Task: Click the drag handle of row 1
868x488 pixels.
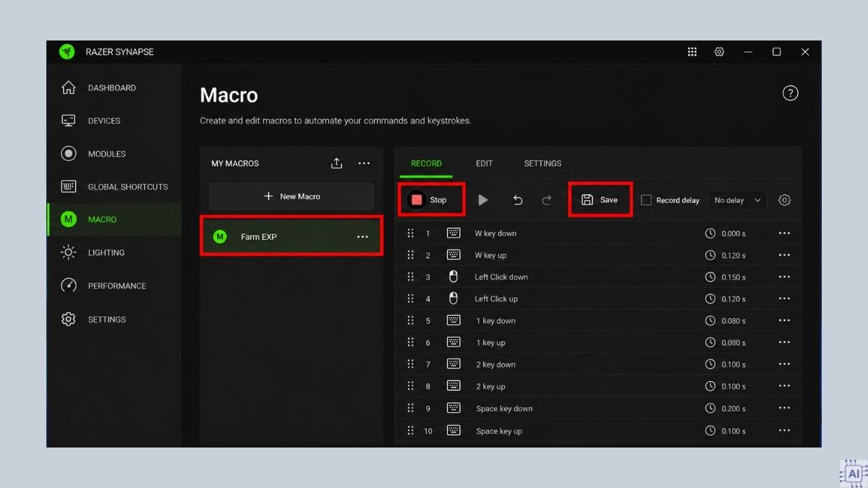Action: click(x=411, y=234)
